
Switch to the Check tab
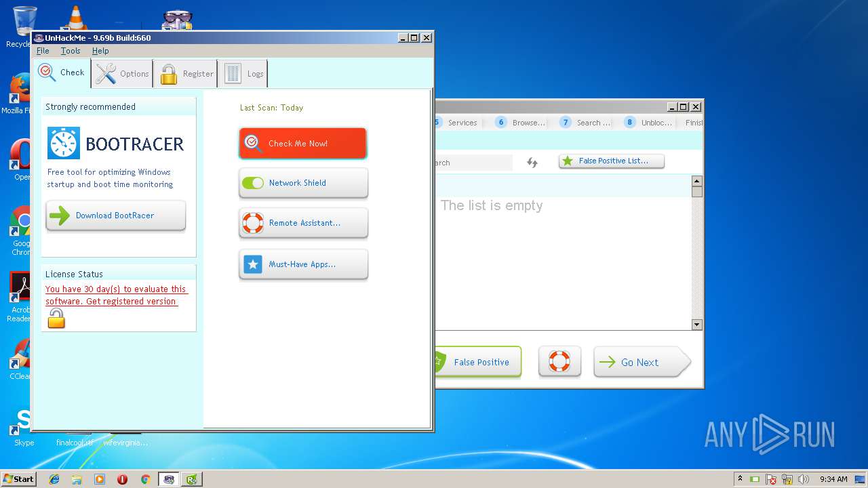coord(62,73)
